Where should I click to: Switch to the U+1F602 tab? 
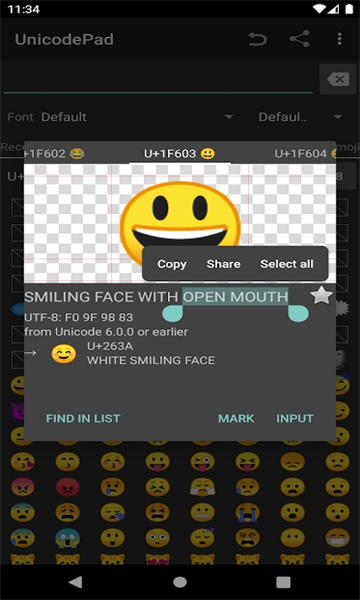54,154
